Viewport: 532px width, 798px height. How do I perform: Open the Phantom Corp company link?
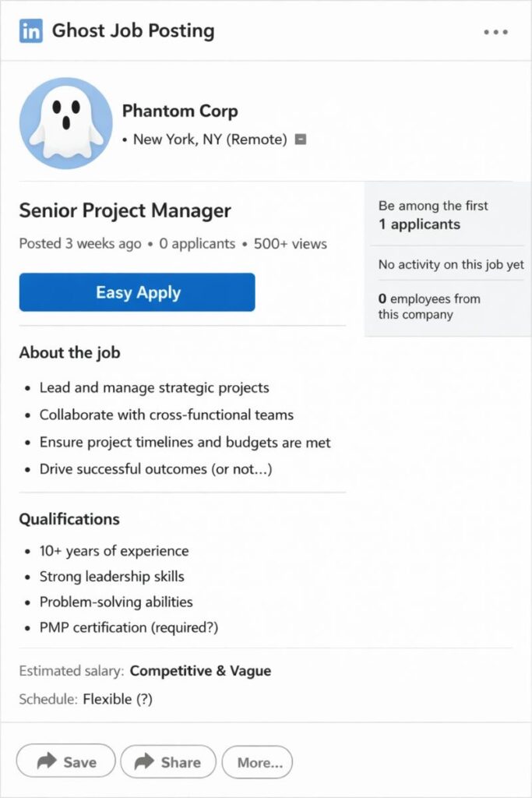tap(180, 111)
